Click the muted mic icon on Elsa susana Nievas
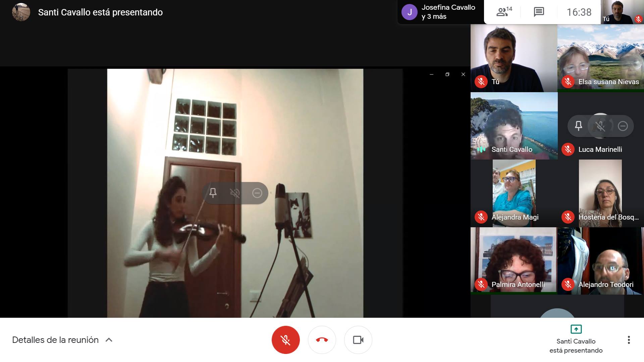This screenshot has width=644, height=362. click(x=568, y=82)
